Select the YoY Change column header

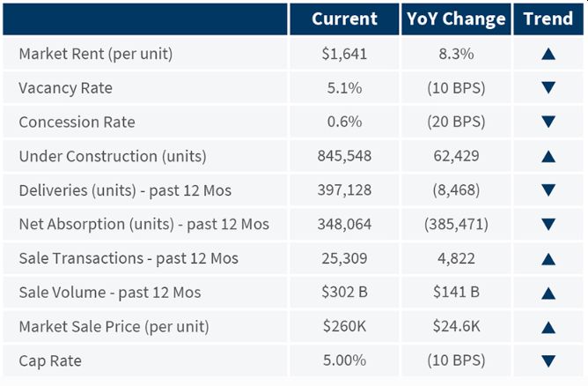pos(456,19)
